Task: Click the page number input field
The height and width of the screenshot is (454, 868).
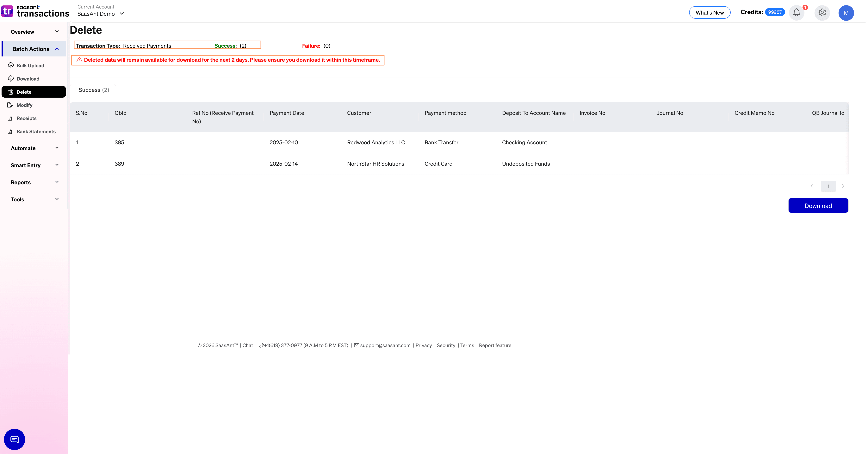Action: pos(828,186)
